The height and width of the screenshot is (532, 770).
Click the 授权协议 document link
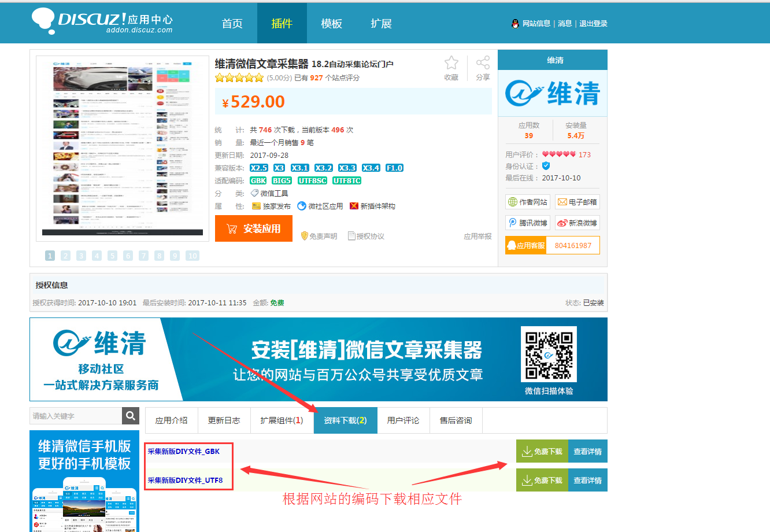point(366,236)
